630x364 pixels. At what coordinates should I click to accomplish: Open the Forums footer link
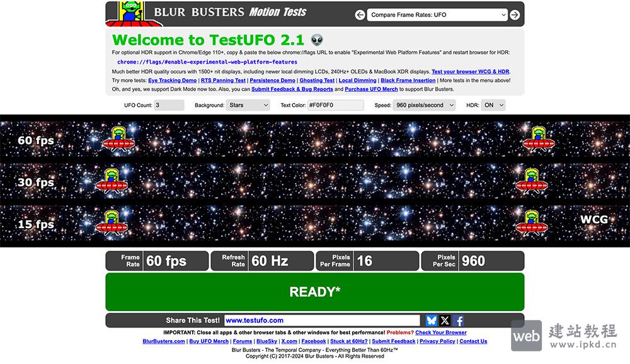coord(243,341)
